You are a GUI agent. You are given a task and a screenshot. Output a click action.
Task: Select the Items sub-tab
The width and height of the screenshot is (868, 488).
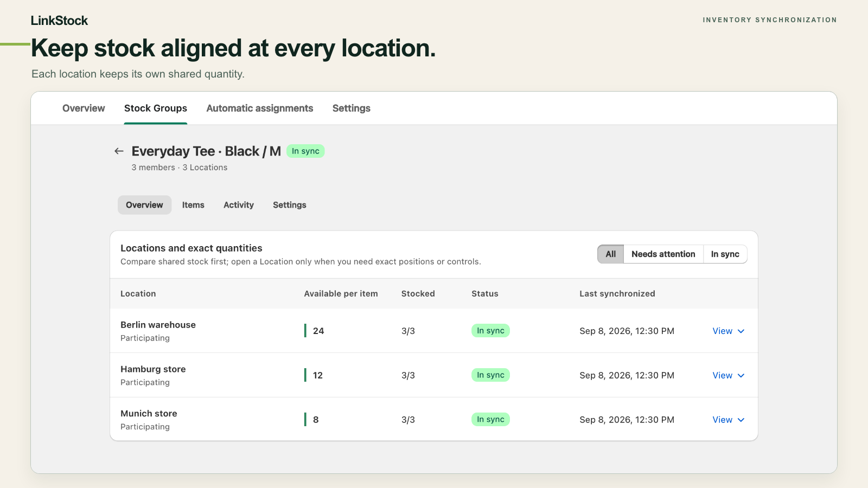(193, 205)
